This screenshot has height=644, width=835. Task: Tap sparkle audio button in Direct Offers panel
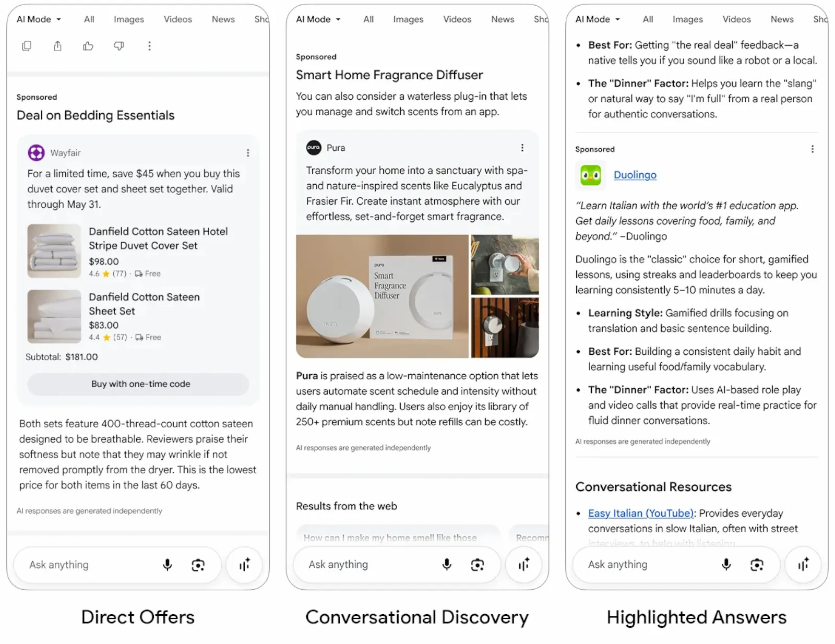[244, 565]
